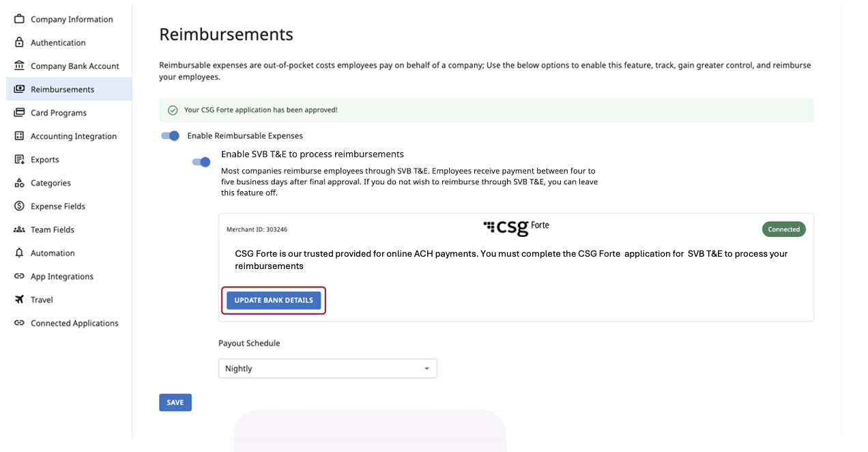The height and width of the screenshot is (452, 868).
Task: Click the Company Bank Account bank icon
Action: click(19, 66)
